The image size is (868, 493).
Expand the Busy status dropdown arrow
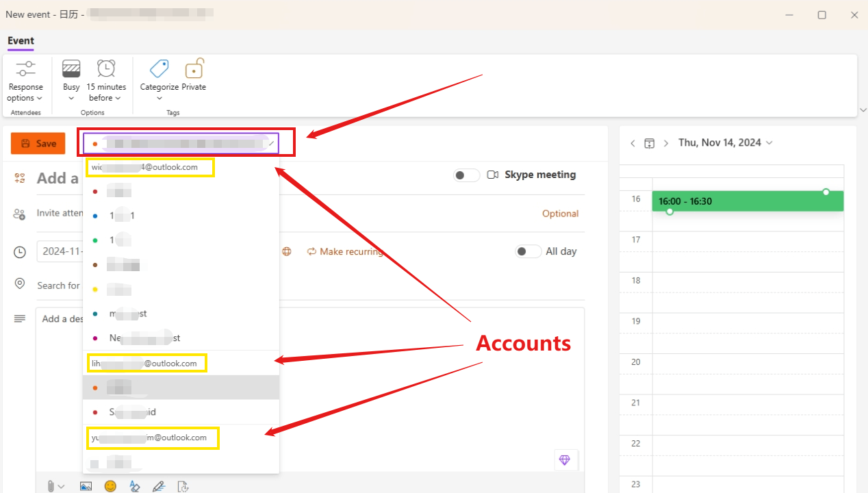[71, 98]
